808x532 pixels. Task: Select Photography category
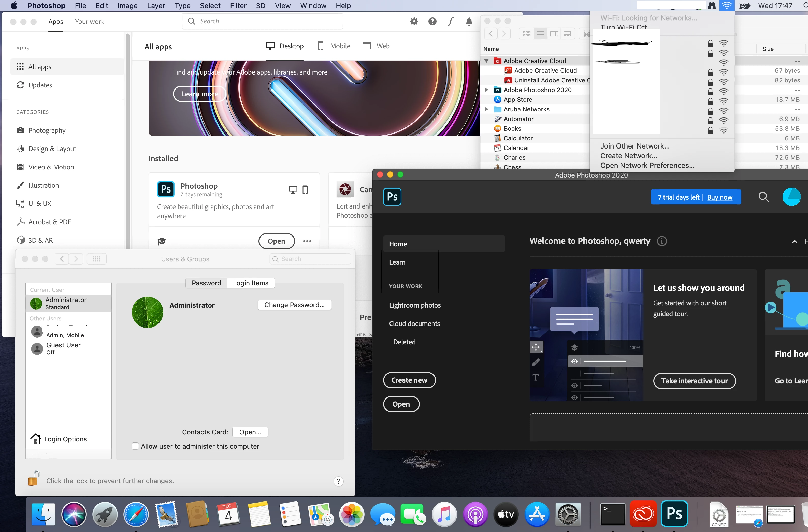click(x=67, y=130)
